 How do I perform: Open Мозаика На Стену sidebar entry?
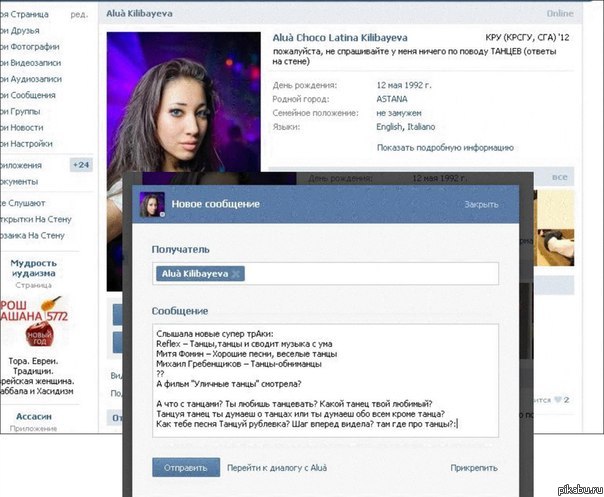click(32, 235)
